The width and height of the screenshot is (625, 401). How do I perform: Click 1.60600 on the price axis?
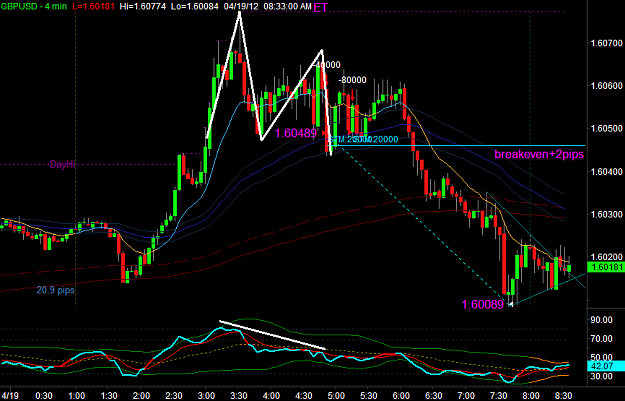[x=606, y=85]
